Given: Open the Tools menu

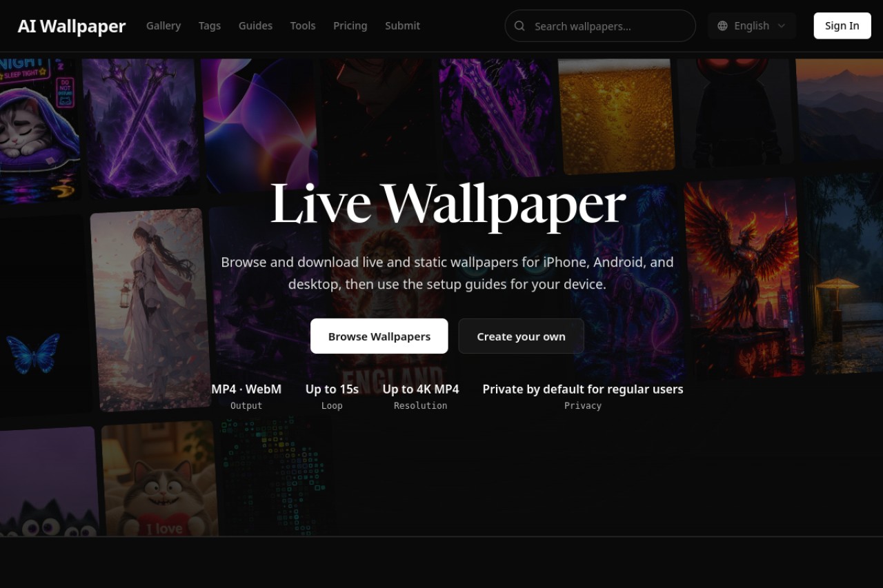Looking at the screenshot, I should pos(303,26).
